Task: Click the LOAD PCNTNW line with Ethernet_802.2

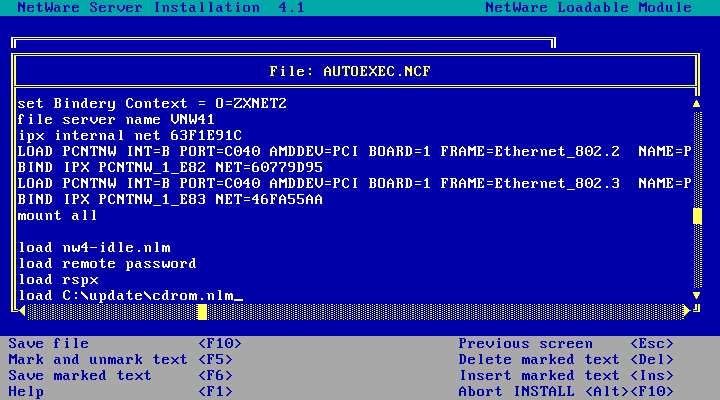Action: coord(354,152)
